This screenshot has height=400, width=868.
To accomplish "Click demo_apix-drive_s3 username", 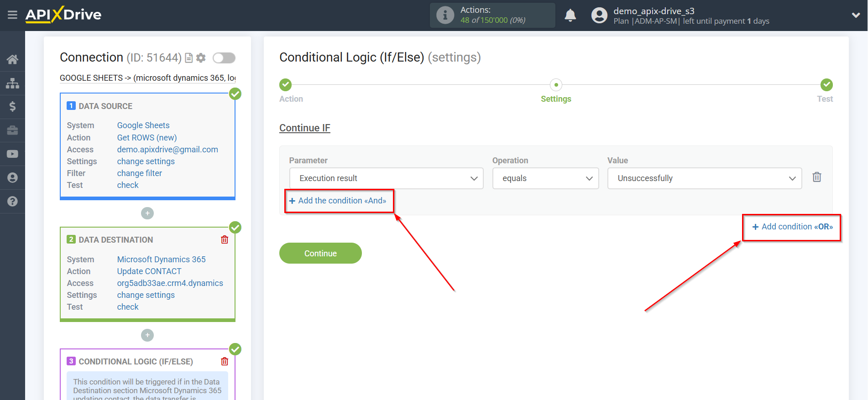I will point(654,11).
